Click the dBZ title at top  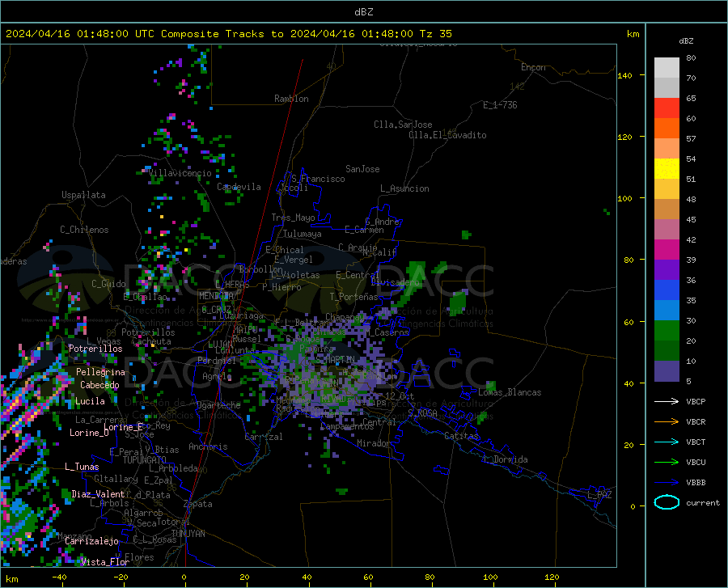point(363,12)
